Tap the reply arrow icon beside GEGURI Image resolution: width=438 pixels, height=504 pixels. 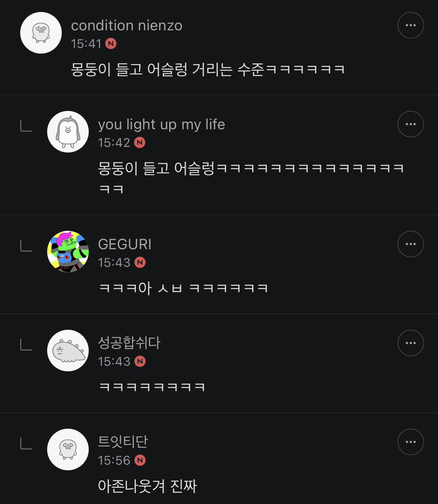[x=26, y=246]
